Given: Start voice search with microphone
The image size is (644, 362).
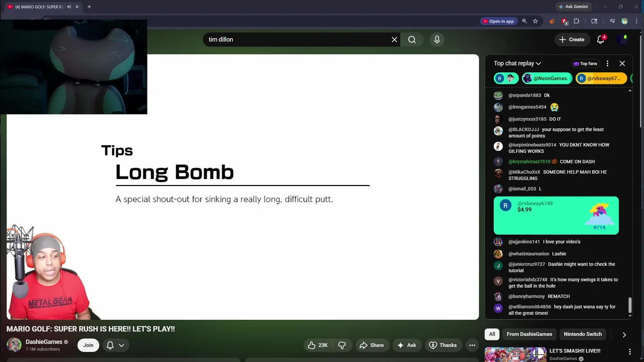Looking at the screenshot, I should pos(437,39).
